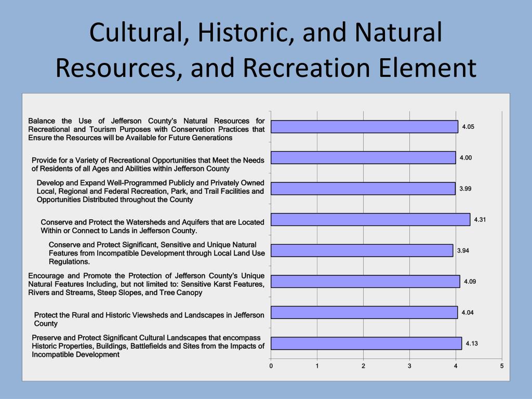Select the bar valued 3.99
Screen dimensions: 532x399
pyautogui.click(x=363, y=189)
